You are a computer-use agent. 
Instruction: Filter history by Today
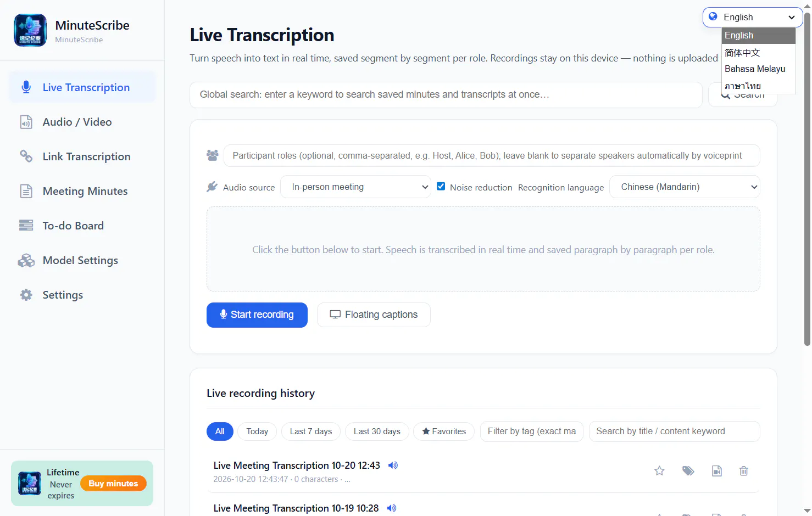click(x=257, y=431)
